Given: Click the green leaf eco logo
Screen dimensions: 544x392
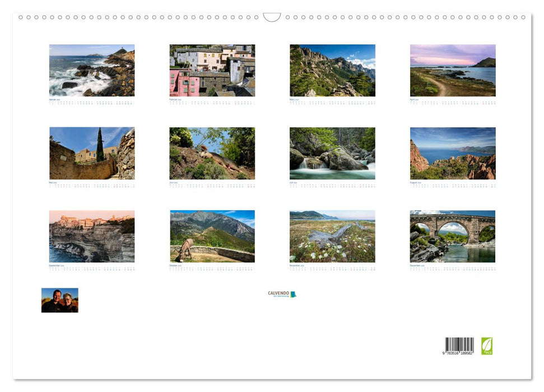Looking at the screenshot, I should [487, 346].
